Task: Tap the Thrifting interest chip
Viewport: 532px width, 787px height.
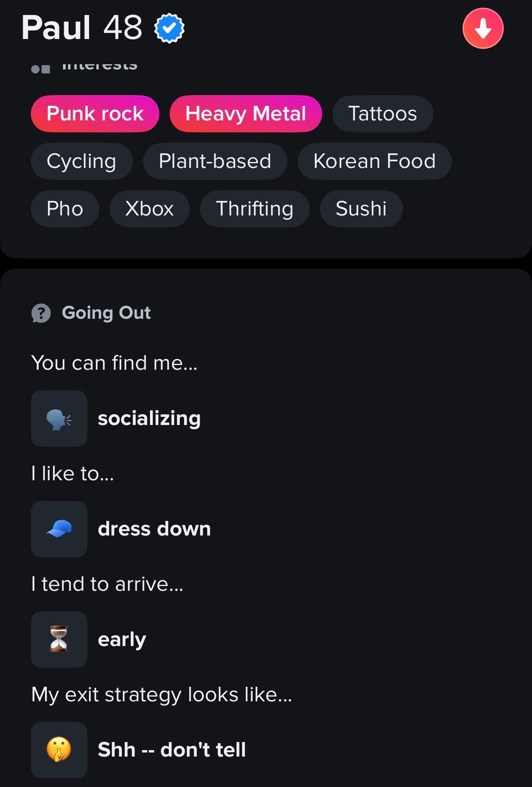Action: tap(254, 209)
